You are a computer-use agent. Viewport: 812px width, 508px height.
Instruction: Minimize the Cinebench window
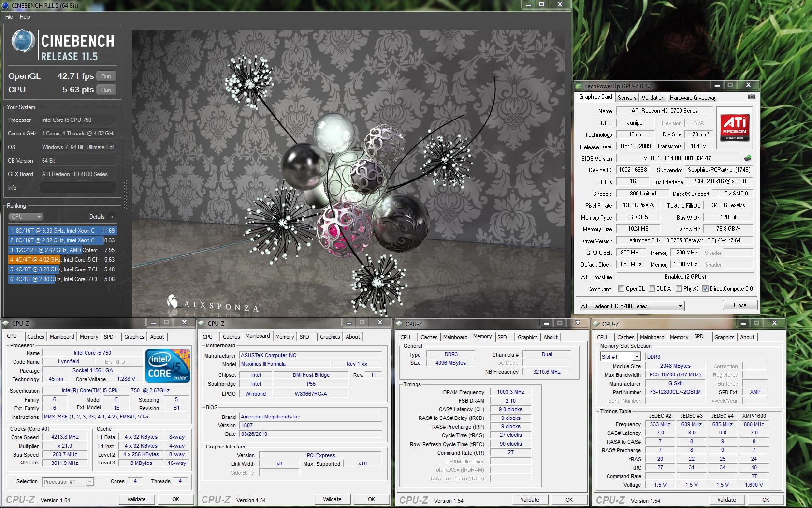pyautogui.click(x=528, y=5)
